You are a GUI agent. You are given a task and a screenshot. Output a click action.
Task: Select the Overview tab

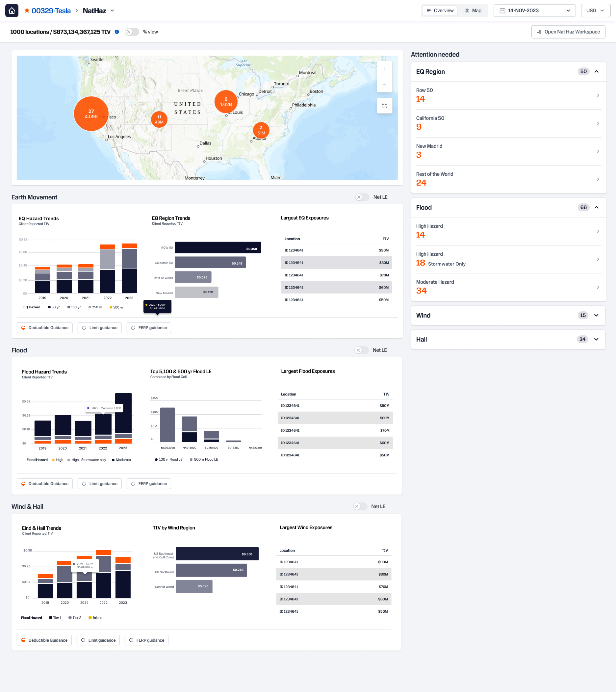coord(440,11)
